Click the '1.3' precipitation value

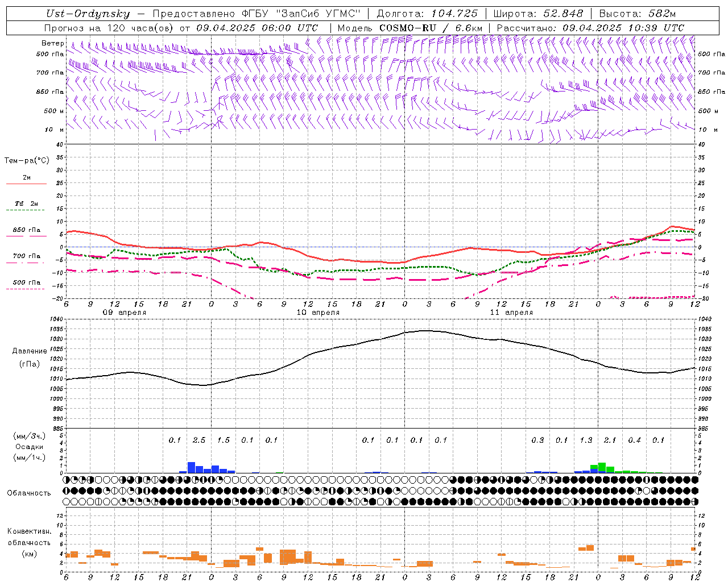pos(586,440)
